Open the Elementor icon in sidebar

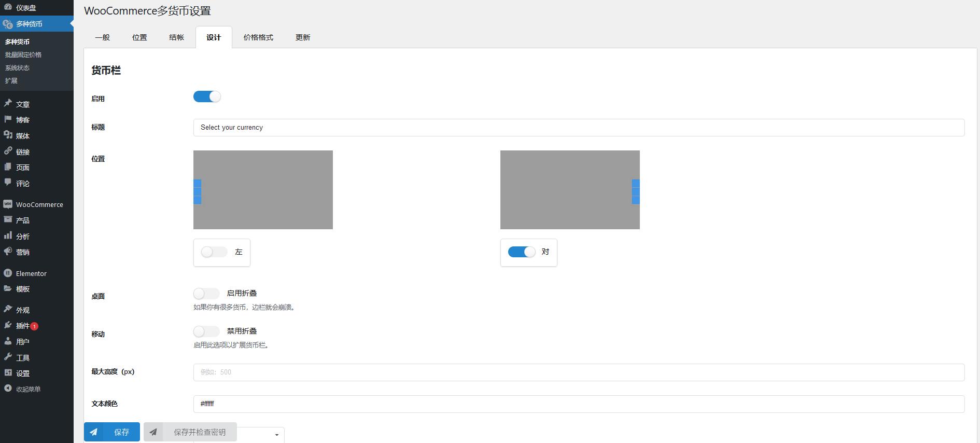pyautogui.click(x=8, y=273)
